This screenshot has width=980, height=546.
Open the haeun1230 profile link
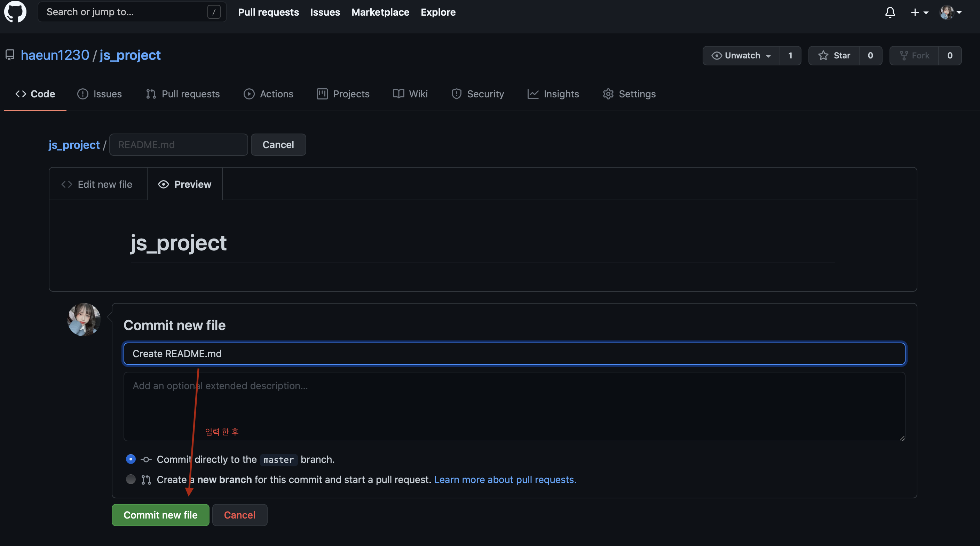coord(55,55)
